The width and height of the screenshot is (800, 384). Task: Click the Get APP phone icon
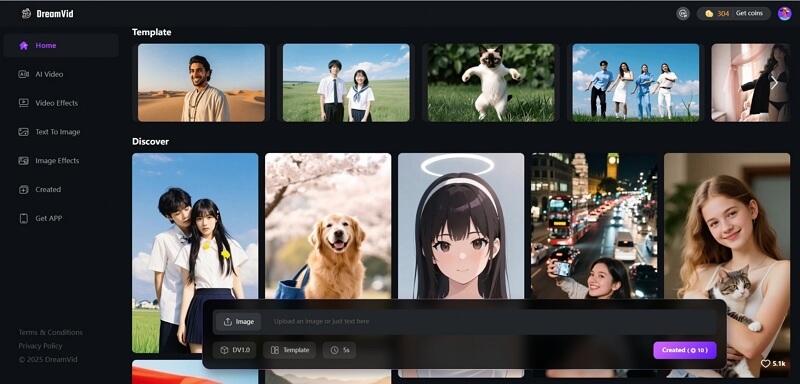pyautogui.click(x=23, y=218)
